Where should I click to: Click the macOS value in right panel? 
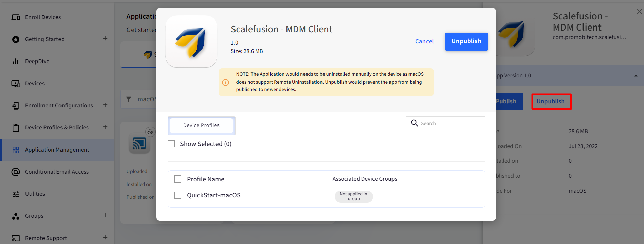(577, 191)
